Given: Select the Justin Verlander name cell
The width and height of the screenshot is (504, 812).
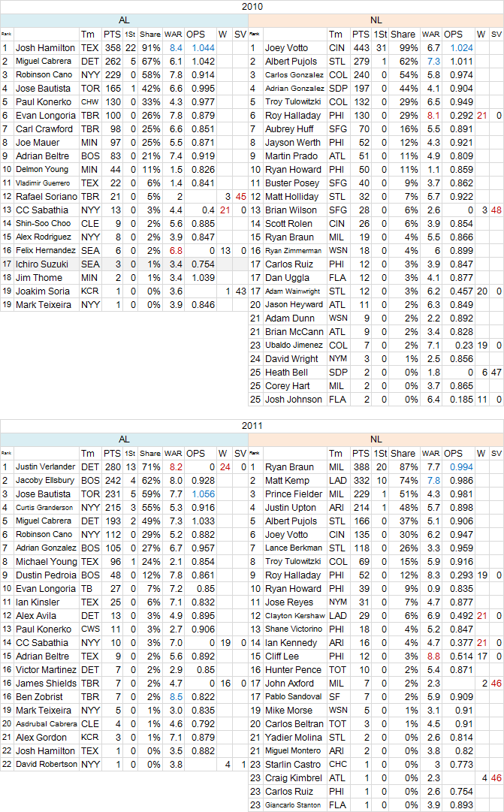Looking at the screenshot, I should click(46, 466).
